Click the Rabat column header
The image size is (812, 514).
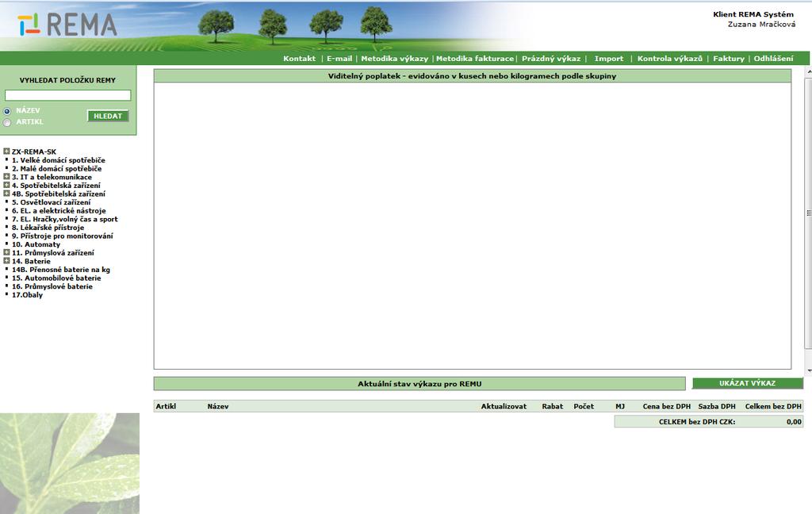click(x=553, y=406)
